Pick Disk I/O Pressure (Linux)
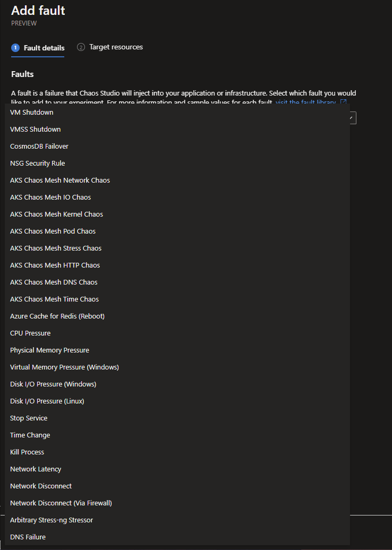 click(47, 401)
